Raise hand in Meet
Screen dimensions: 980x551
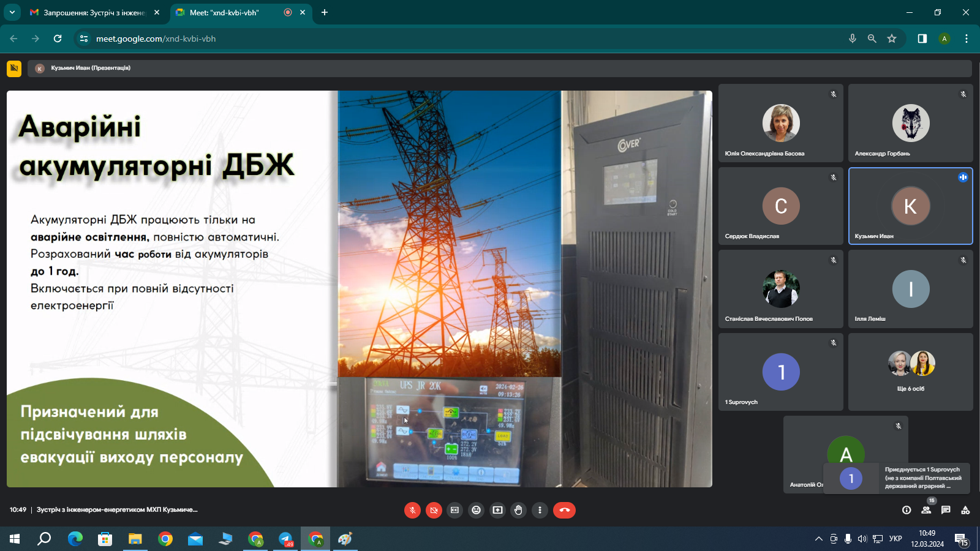(x=519, y=510)
